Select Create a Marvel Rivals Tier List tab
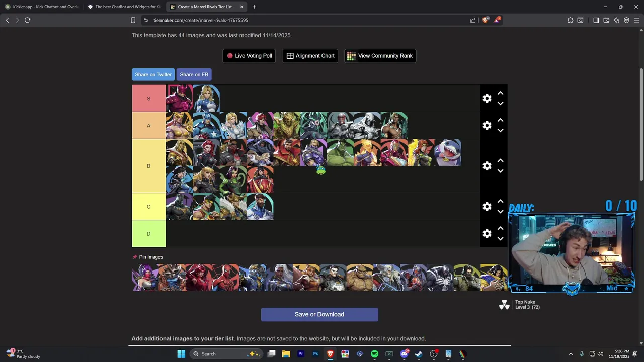 click(206, 7)
